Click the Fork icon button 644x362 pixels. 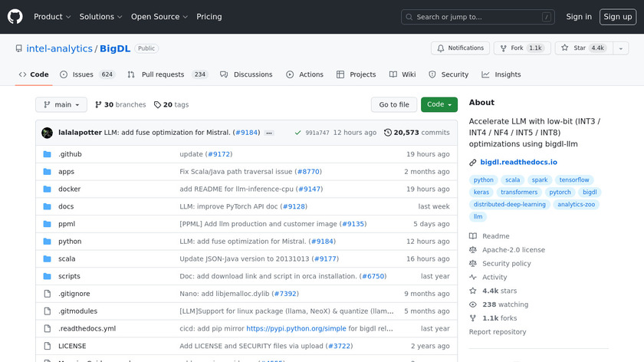[504, 48]
